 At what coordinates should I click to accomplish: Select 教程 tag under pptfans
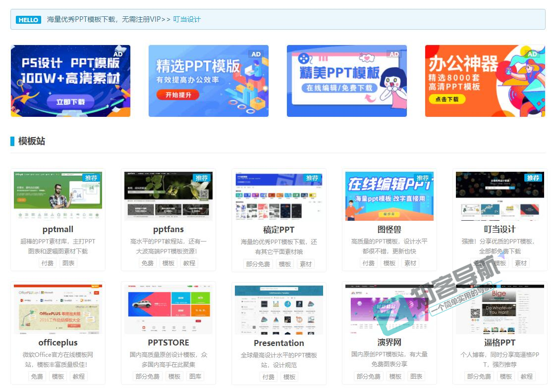(x=189, y=263)
